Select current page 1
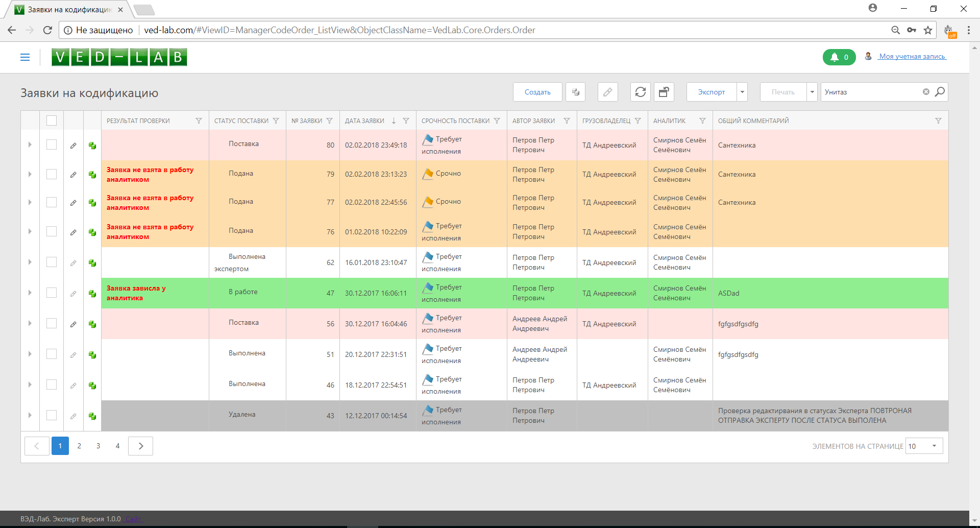980x528 pixels. pyautogui.click(x=60, y=446)
